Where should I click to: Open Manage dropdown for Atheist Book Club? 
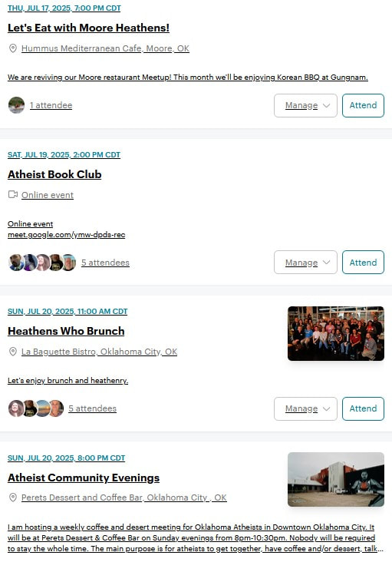coord(305,263)
